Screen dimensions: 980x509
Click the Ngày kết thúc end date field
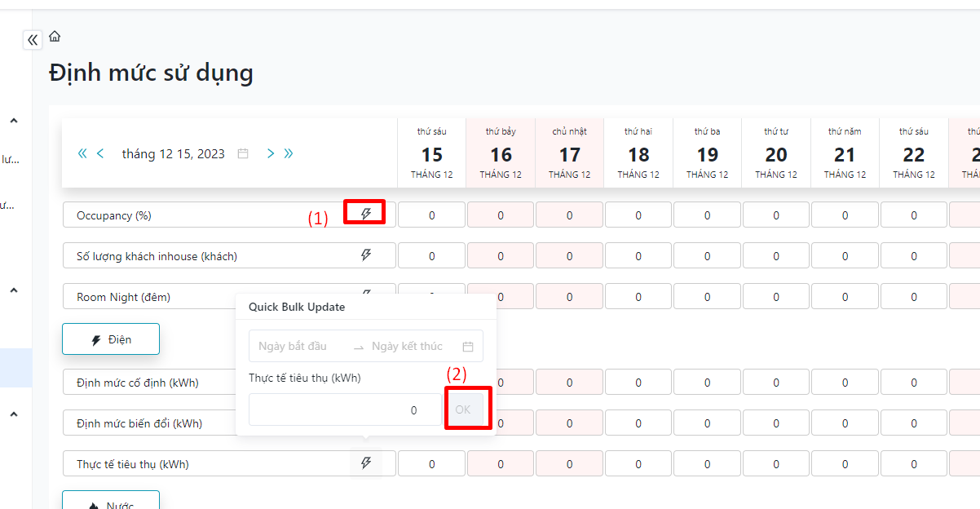(408, 347)
